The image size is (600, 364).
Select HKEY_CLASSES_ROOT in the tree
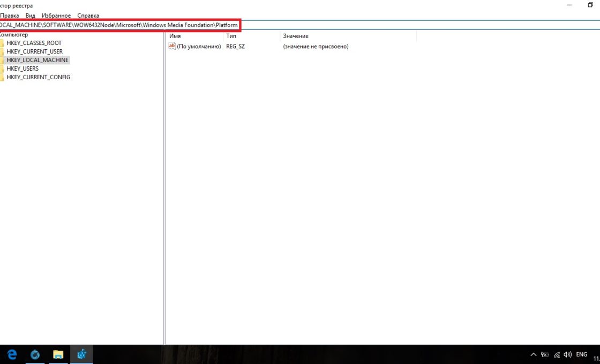point(34,43)
